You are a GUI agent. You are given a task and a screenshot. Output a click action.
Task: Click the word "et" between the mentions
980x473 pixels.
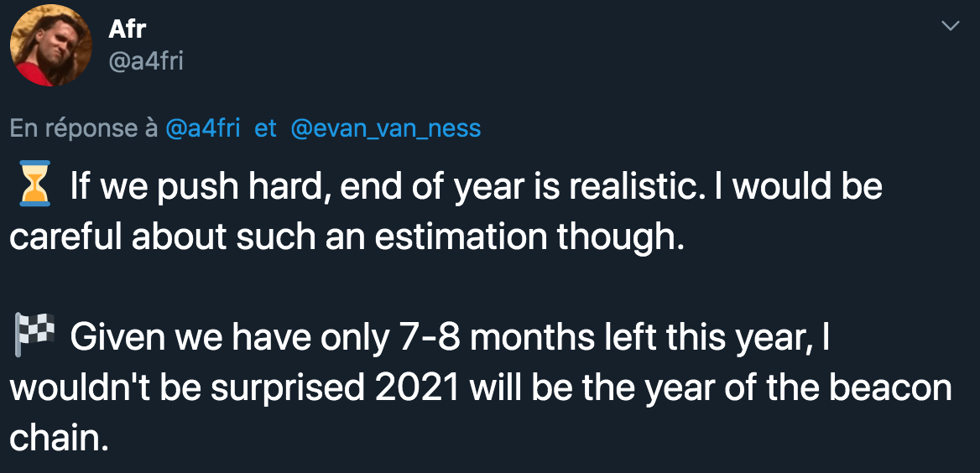click(x=265, y=128)
